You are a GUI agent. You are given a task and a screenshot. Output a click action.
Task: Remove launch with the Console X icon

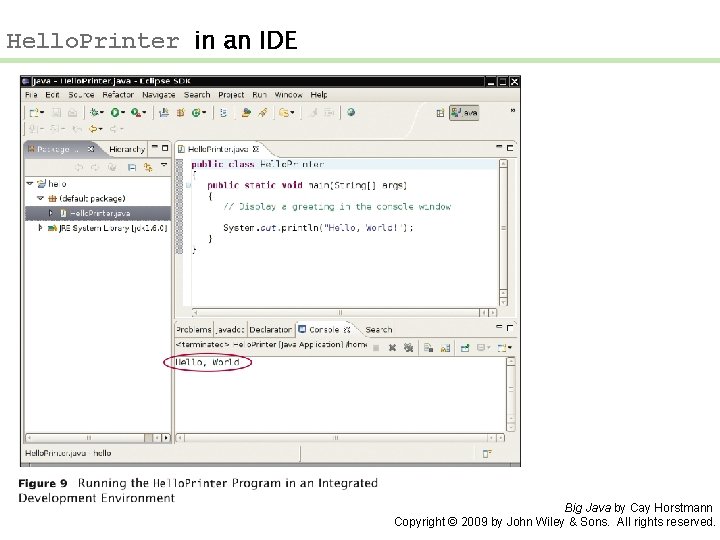pos(392,348)
